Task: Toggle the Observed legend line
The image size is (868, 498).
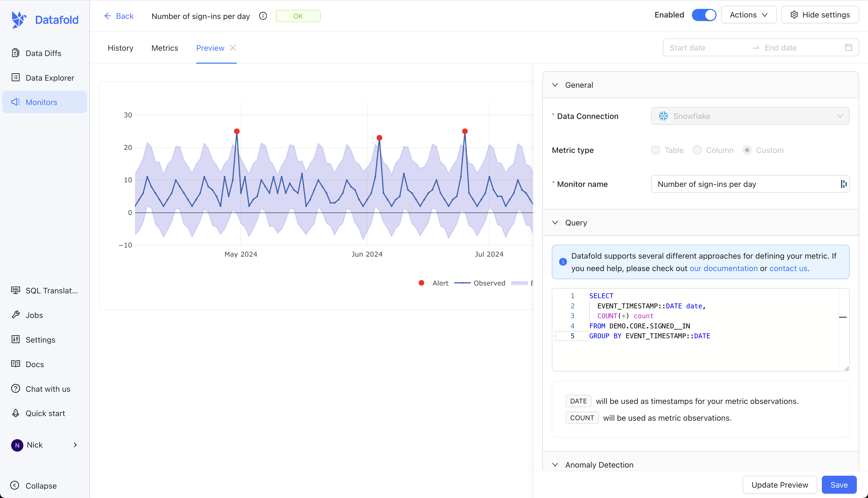Action: tap(479, 283)
